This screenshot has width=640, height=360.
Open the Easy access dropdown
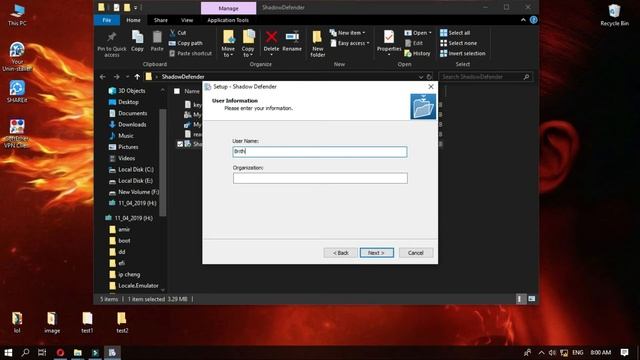[x=349, y=43]
